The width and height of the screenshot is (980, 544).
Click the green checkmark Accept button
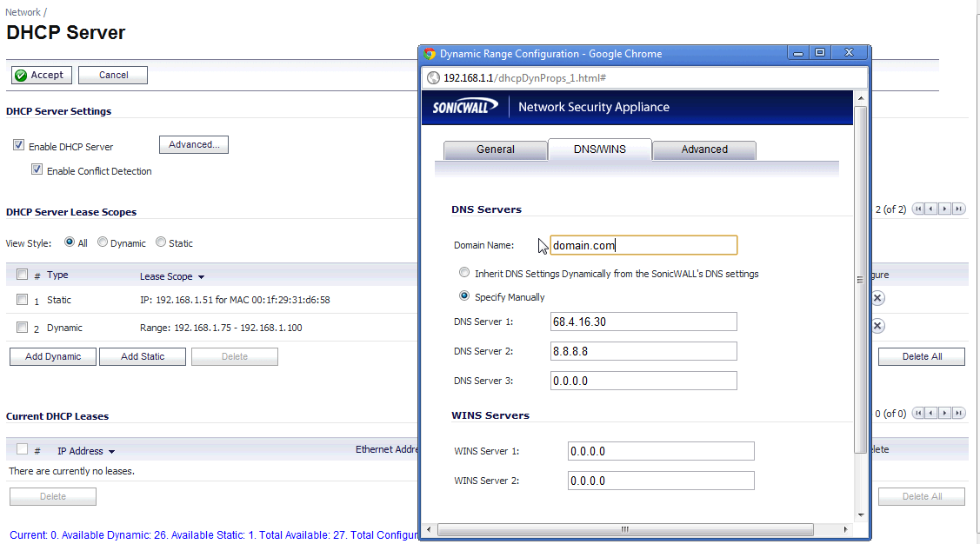point(41,75)
